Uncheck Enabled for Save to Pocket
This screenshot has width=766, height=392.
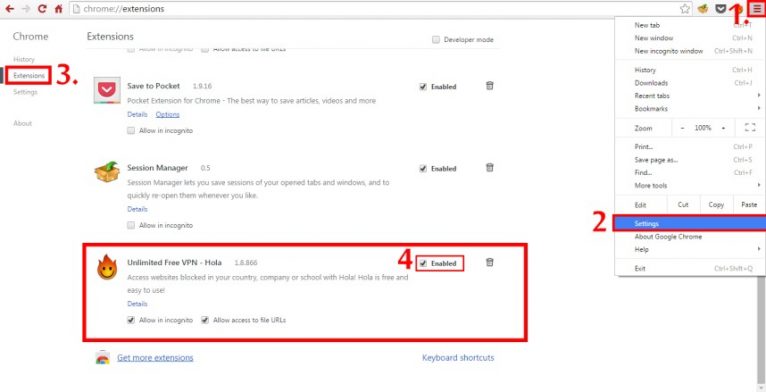(x=423, y=87)
